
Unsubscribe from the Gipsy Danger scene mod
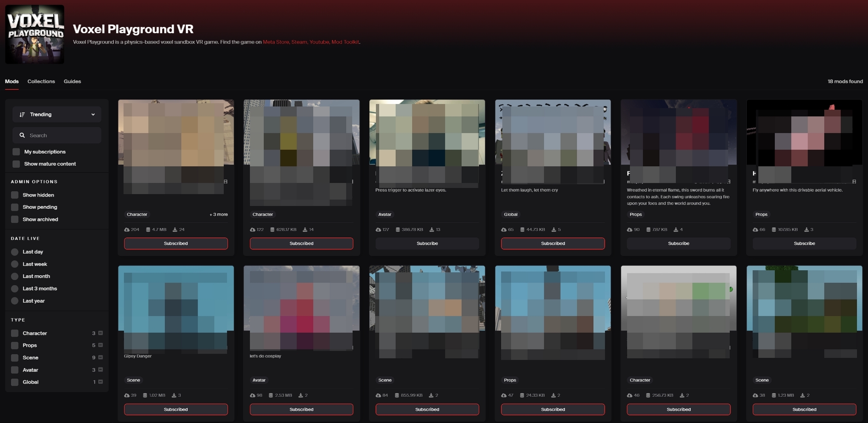(x=176, y=409)
